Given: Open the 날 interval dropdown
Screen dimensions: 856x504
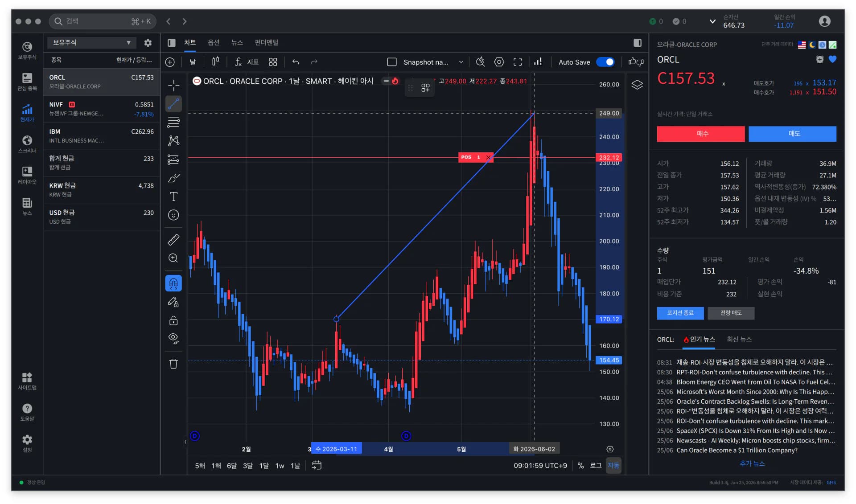Looking at the screenshot, I should click(193, 62).
